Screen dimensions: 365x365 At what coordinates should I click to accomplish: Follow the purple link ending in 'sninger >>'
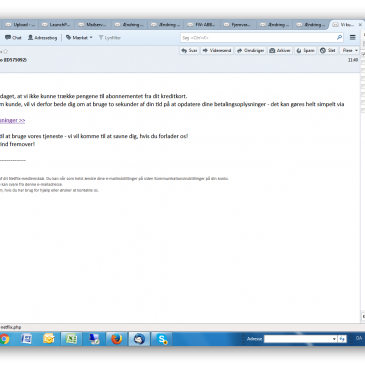click(x=12, y=120)
